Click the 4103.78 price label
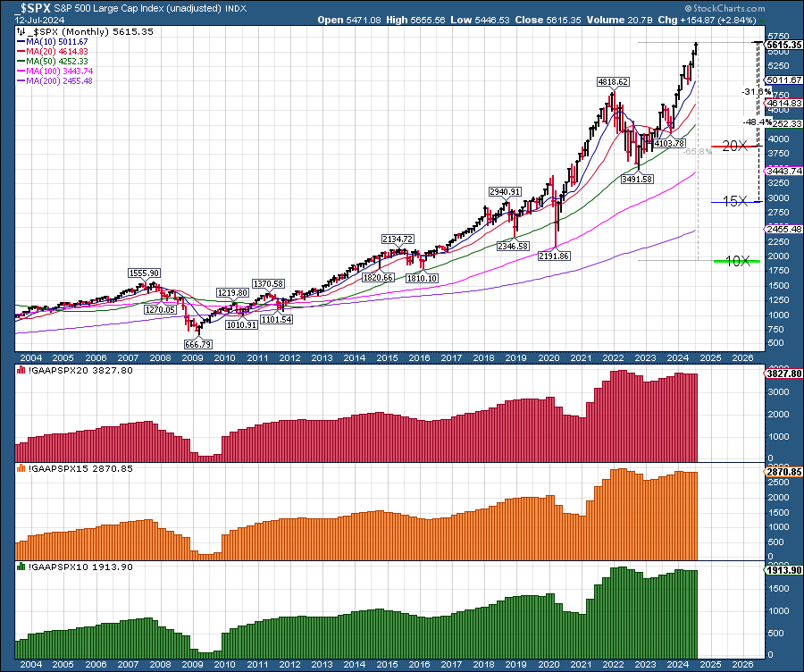The width and height of the screenshot is (804, 672). (669, 143)
